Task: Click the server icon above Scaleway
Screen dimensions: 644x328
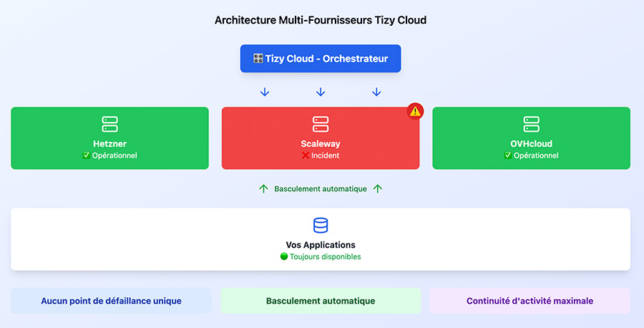Action: coord(321,124)
